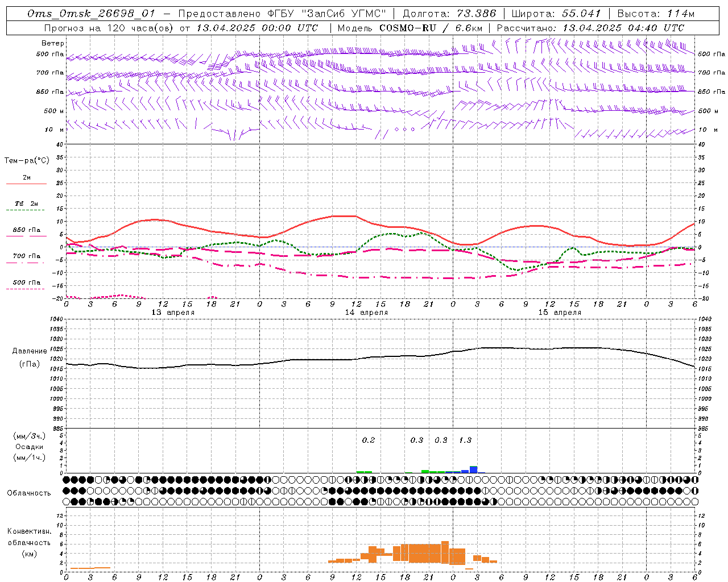The width and height of the screenshot is (728, 582).
Task: Click the (мм/3ч.) unit label
Action: 30,436
